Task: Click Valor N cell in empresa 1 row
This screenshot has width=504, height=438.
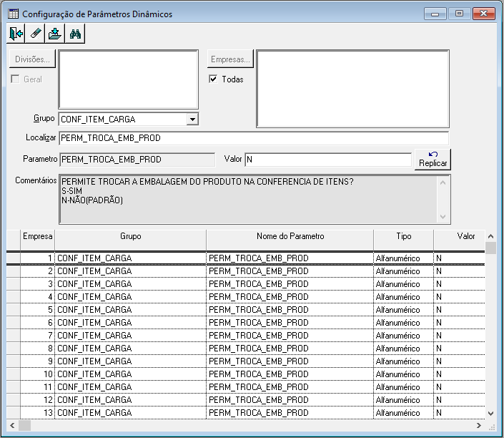Action: coord(460,258)
